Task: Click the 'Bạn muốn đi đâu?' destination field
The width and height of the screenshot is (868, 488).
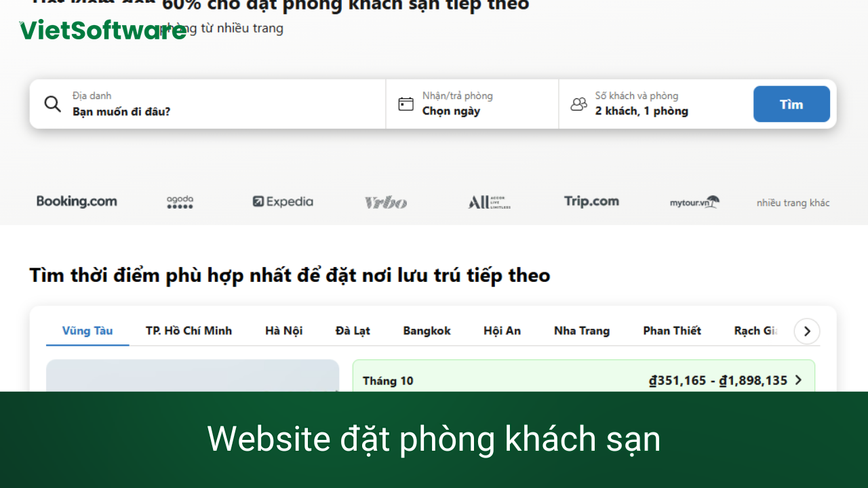Action: point(208,104)
